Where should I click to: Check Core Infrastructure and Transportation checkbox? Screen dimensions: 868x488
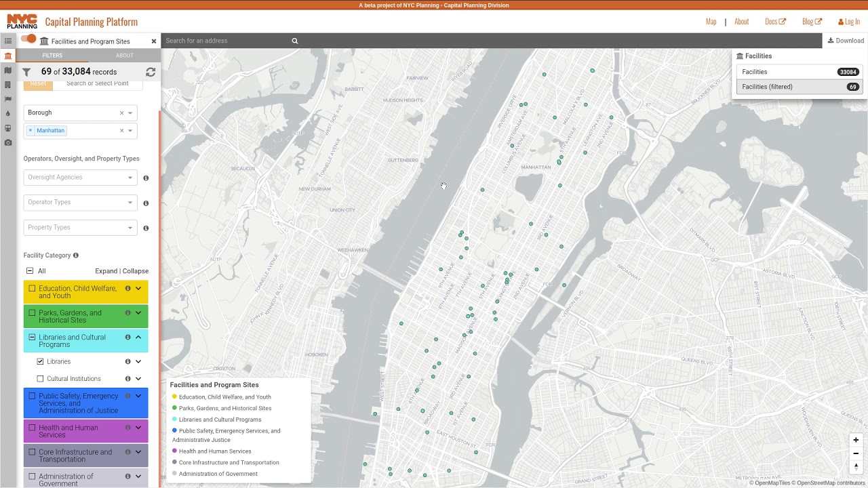point(32,452)
